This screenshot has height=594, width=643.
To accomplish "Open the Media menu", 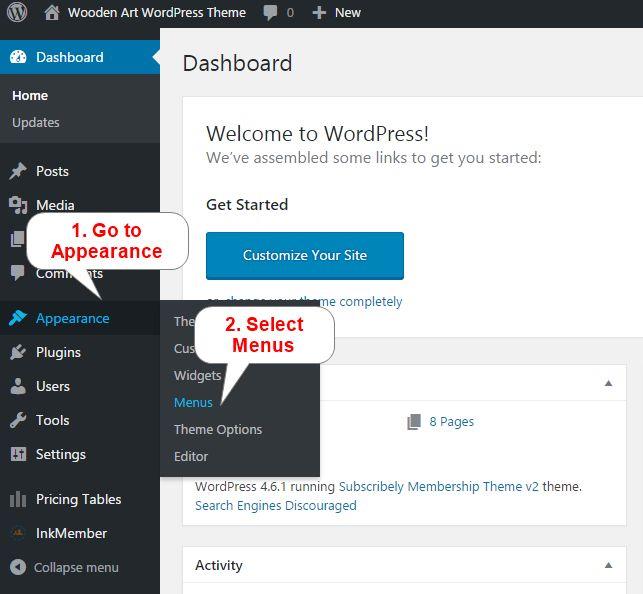I will (x=55, y=205).
